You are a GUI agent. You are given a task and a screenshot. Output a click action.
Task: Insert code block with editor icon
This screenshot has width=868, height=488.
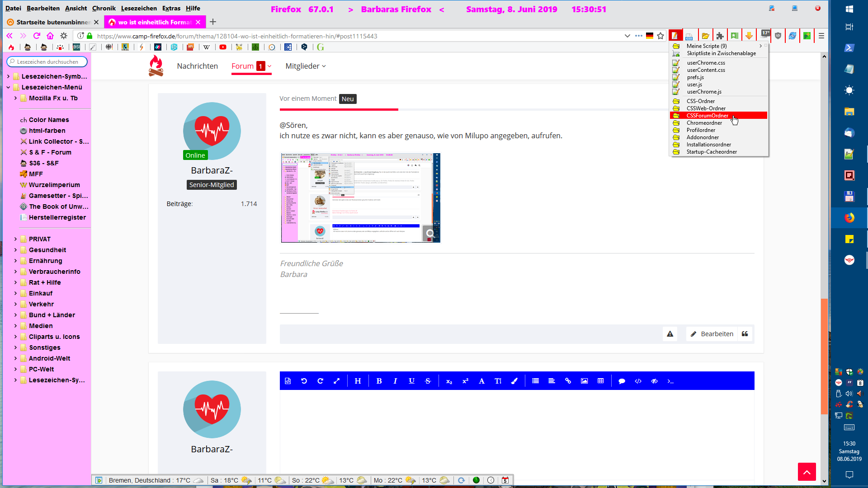[x=638, y=381]
